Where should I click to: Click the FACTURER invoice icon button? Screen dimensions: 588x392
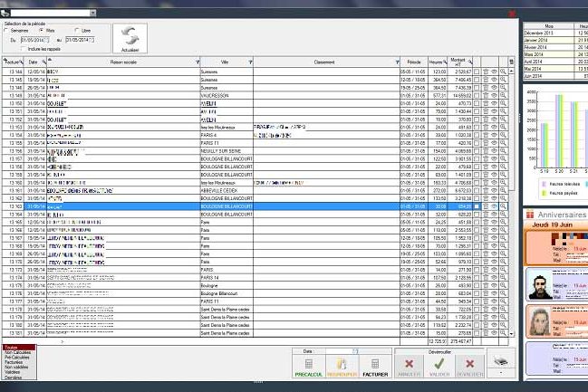(375, 364)
